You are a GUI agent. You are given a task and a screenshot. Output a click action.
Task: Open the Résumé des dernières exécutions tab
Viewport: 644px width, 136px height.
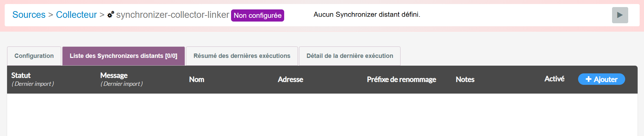(x=242, y=56)
